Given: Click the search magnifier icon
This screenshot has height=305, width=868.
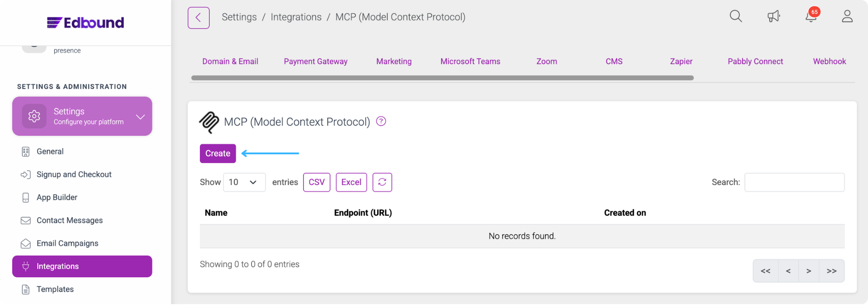Looking at the screenshot, I should point(736,17).
